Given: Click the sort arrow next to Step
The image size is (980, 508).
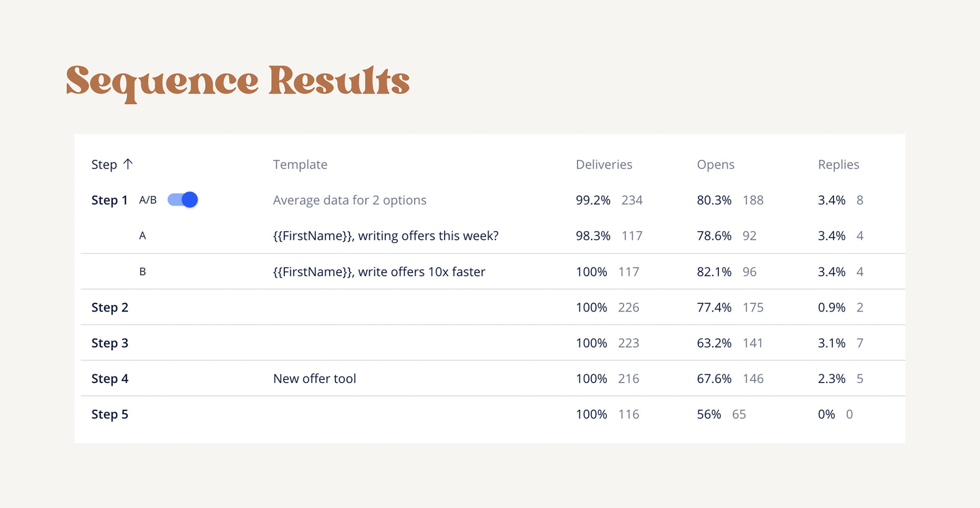Looking at the screenshot, I should 128,164.
